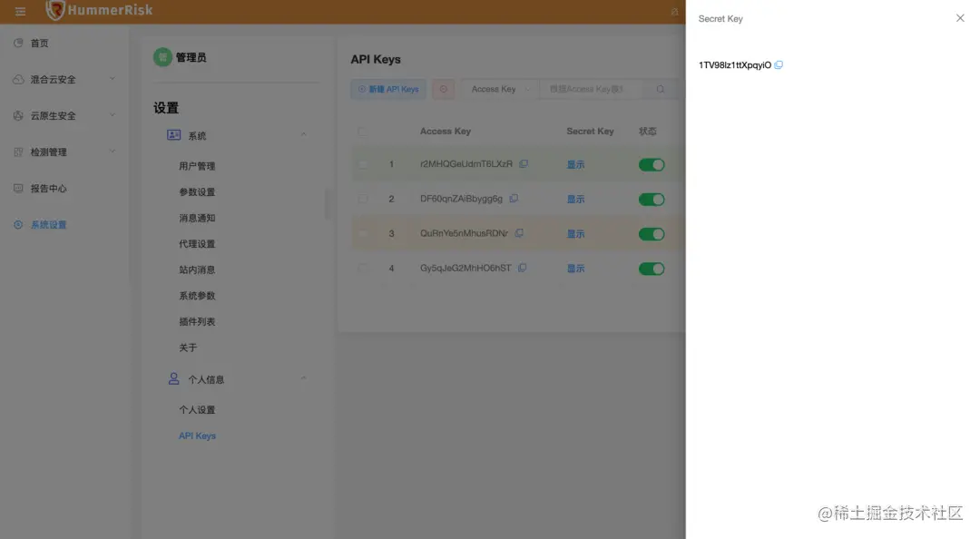Toggle status switch for row 3
Viewport: 980px width, 539px height.
click(652, 234)
